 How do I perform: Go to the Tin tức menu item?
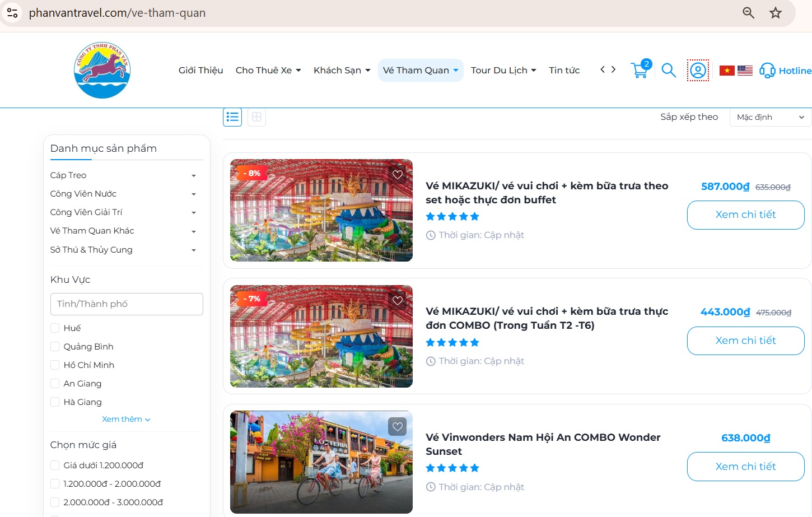pos(564,70)
